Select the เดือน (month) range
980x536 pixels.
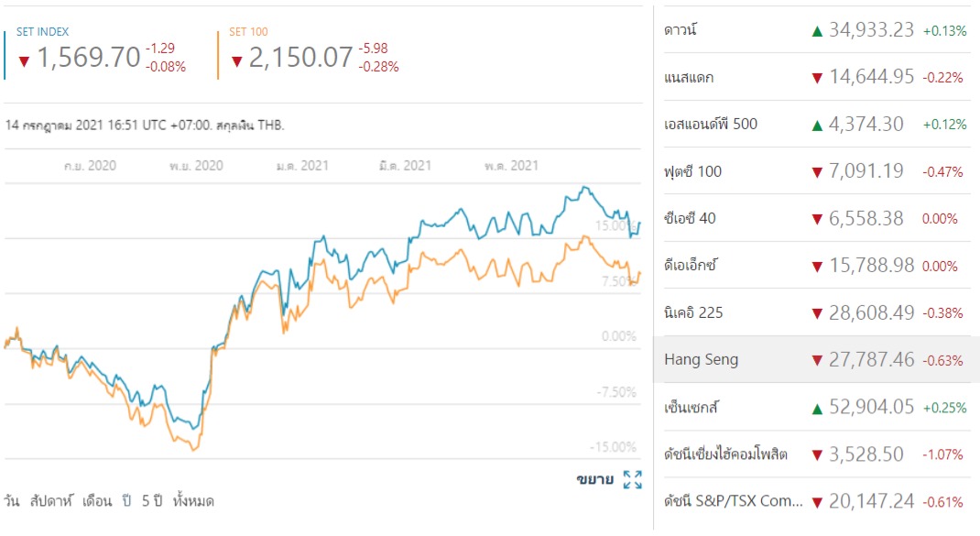pos(97,501)
